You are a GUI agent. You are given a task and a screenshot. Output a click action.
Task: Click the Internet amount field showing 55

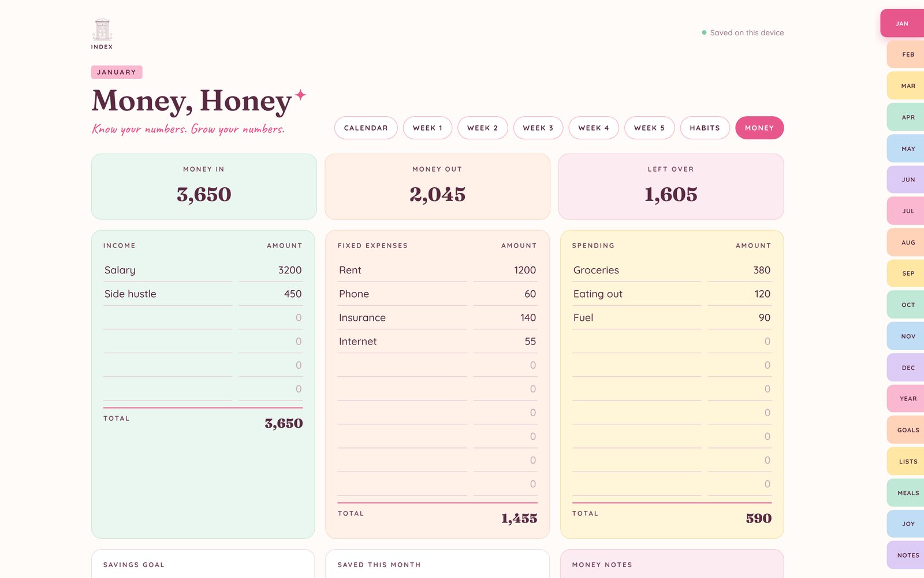505,342
